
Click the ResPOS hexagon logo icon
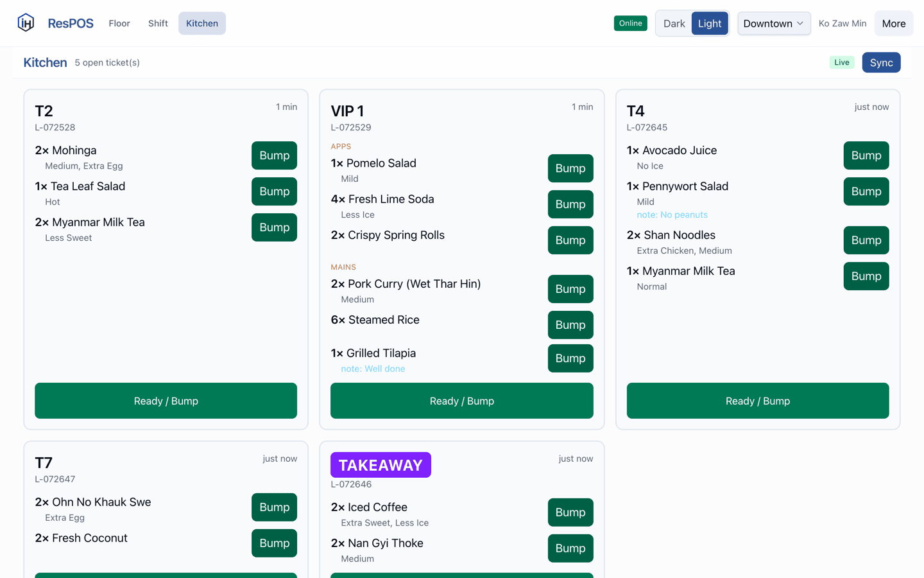click(x=26, y=23)
